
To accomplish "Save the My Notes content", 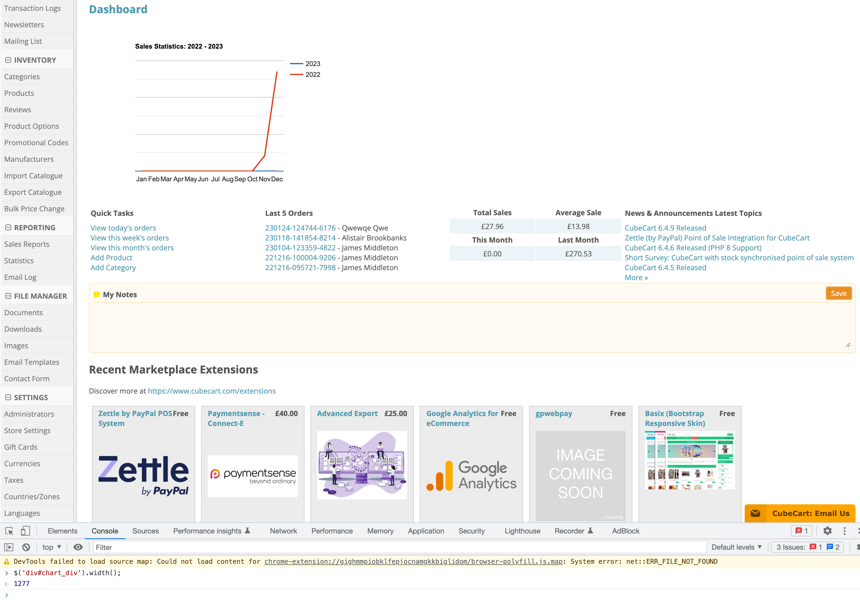I will [839, 293].
